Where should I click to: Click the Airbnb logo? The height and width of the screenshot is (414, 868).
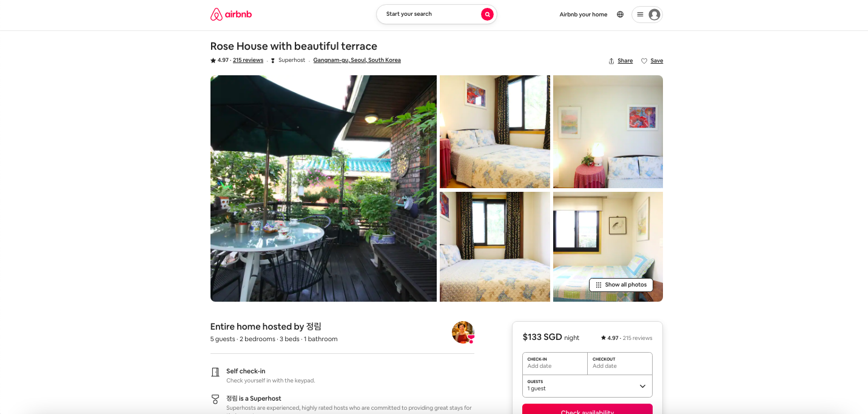(x=230, y=15)
